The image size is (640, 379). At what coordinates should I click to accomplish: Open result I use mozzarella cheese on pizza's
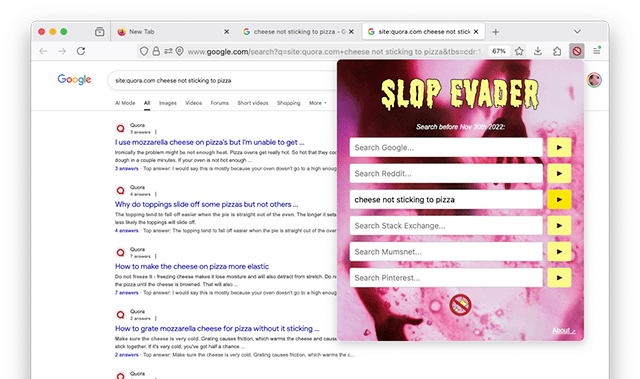(x=209, y=142)
